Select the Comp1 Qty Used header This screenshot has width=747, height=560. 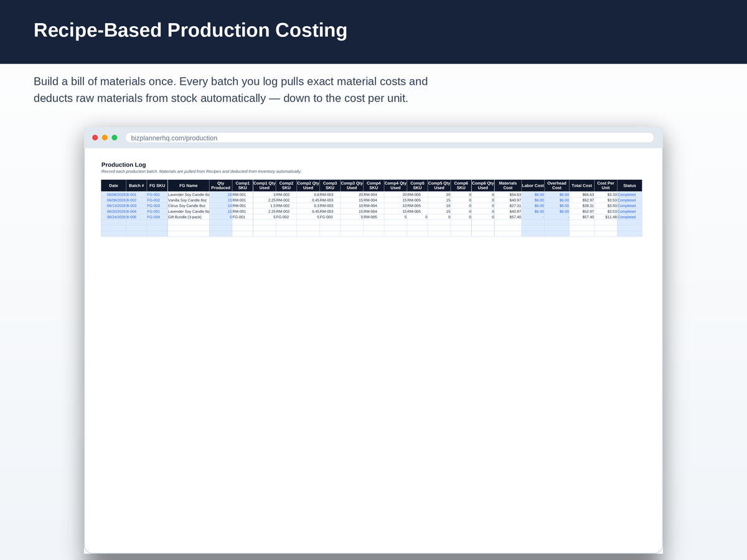point(265,185)
